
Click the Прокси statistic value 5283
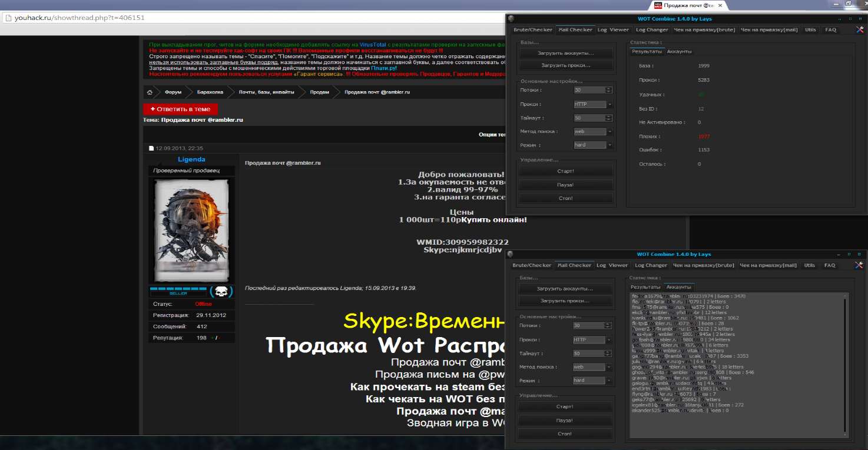(x=704, y=80)
